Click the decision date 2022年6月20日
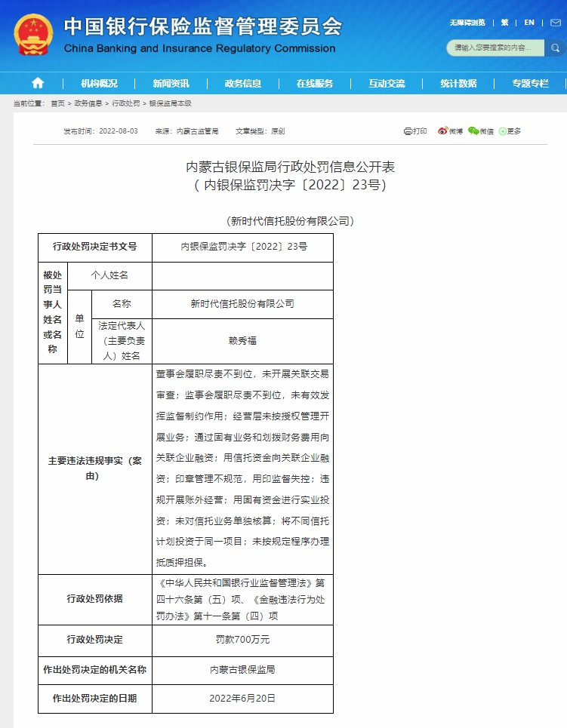 [x=242, y=699]
